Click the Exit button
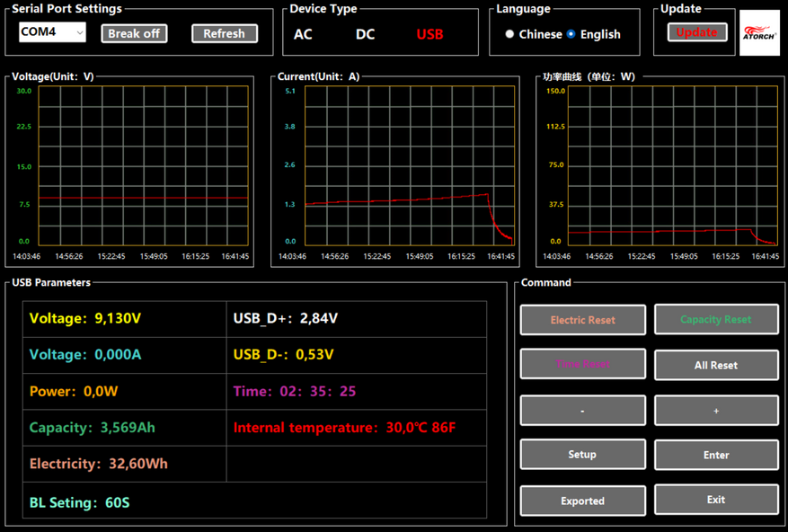Screen dimensions: 788x532 (x=716, y=500)
